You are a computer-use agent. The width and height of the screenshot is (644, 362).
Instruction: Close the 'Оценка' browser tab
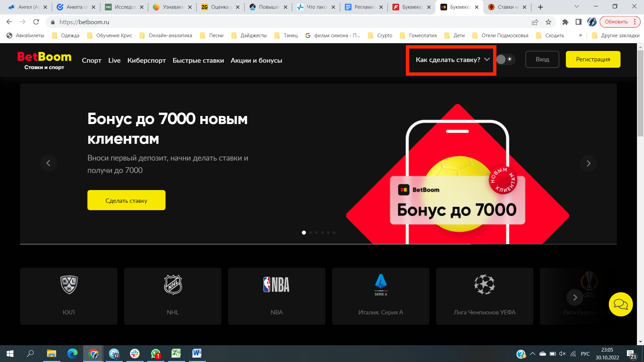tap(237, 7)
